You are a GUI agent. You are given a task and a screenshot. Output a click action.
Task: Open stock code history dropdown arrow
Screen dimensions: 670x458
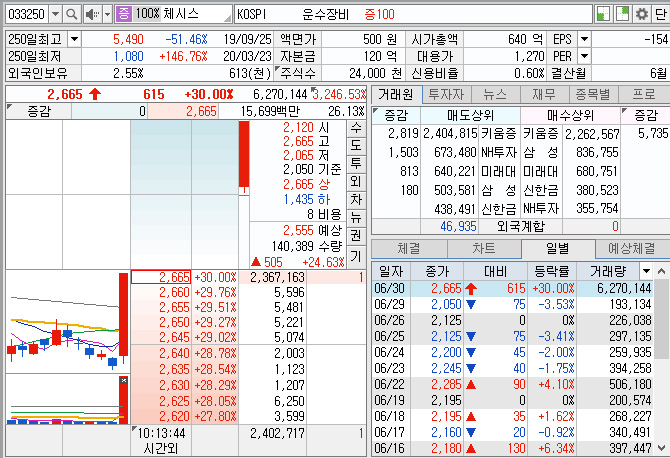tap(55, 15)
